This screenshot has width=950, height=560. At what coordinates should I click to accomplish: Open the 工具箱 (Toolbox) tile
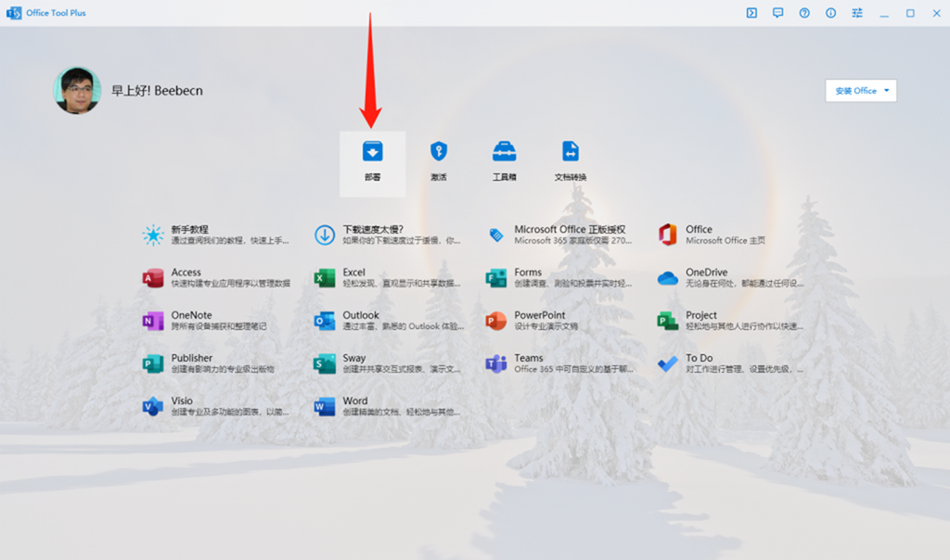point(504,163)
